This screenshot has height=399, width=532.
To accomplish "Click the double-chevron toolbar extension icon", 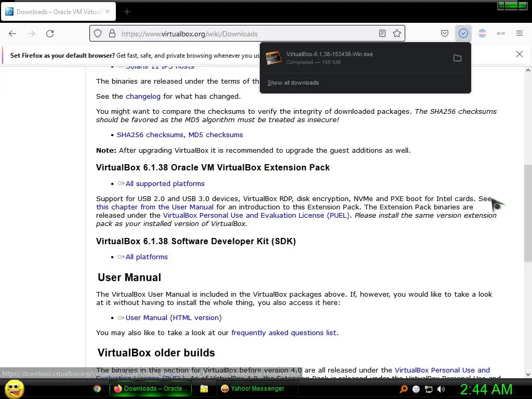I will (501, 33).
